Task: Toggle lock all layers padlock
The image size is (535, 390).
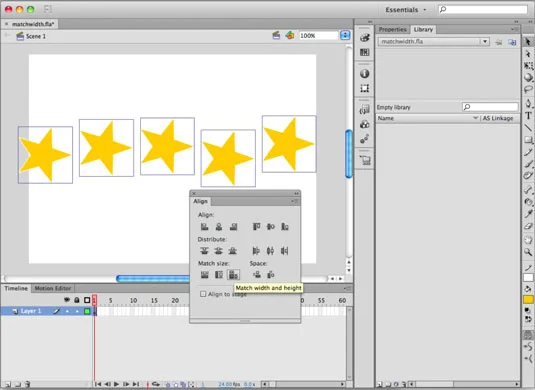Action: pos(77,300)
